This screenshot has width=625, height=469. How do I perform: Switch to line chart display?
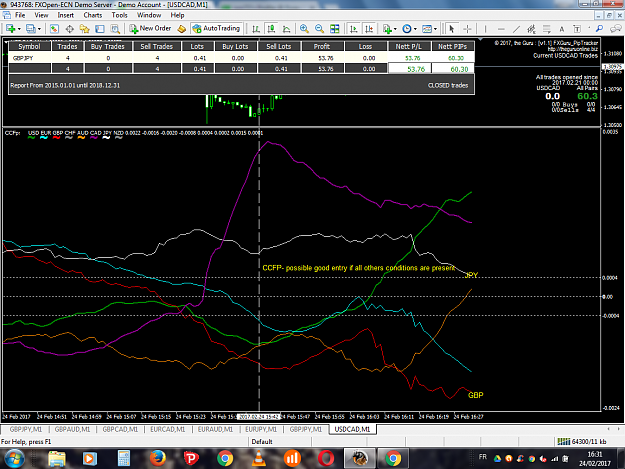pyautogui.click(x=287, y=29)
